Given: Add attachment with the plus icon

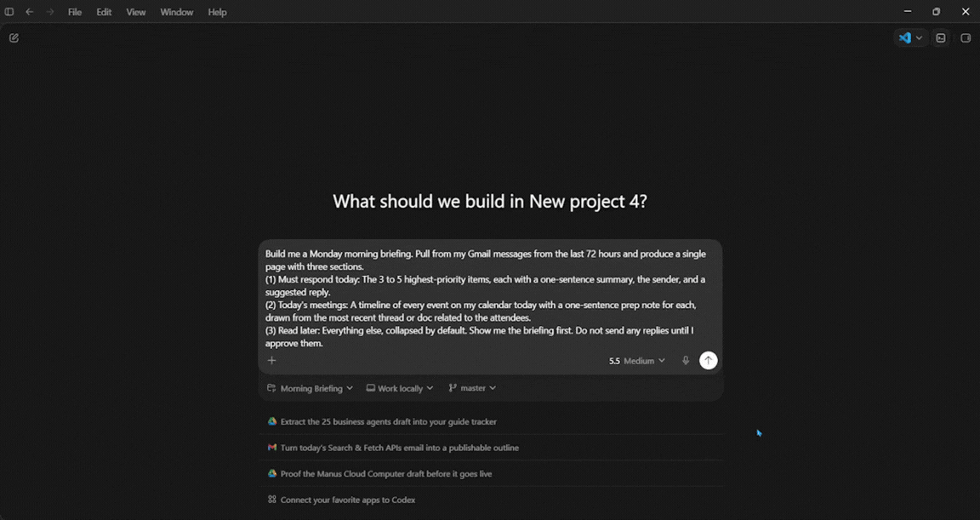Looking at the screenshot, I should [272, 360].
